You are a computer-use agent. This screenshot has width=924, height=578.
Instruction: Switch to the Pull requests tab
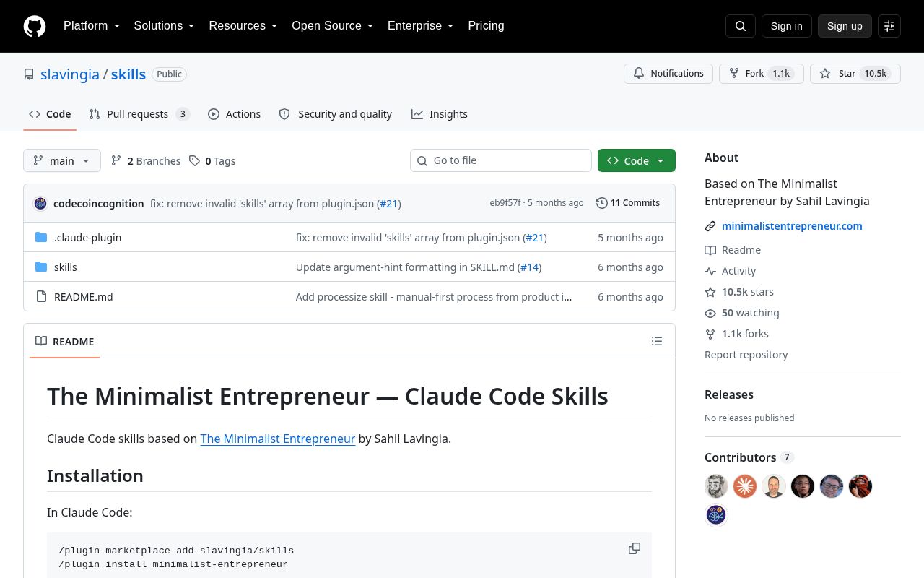tap(139, 114)
